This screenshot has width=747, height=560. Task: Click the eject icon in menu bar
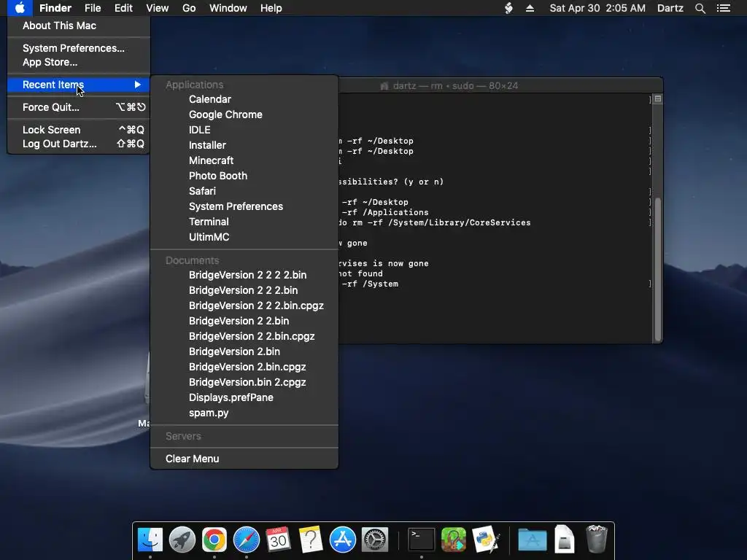530,8
